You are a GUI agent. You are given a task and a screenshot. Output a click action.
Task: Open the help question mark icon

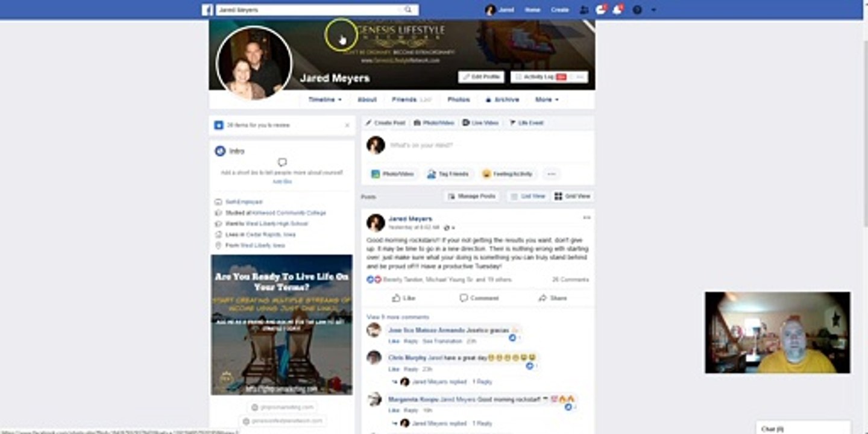637,10
